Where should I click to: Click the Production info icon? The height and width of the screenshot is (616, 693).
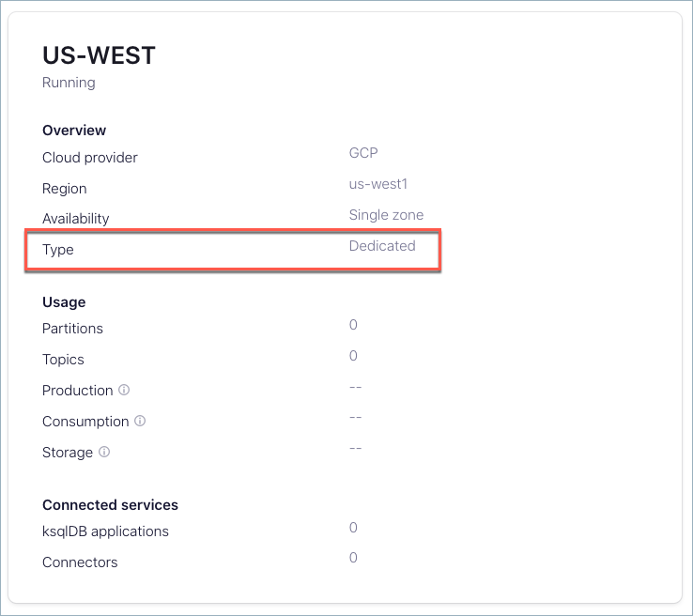click(124, 391)
